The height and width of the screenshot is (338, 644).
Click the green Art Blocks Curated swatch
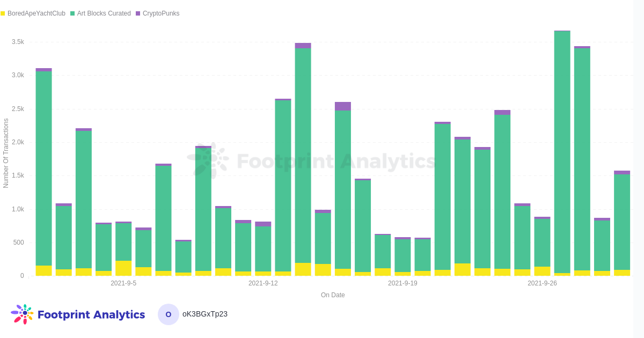click(72, 13)
